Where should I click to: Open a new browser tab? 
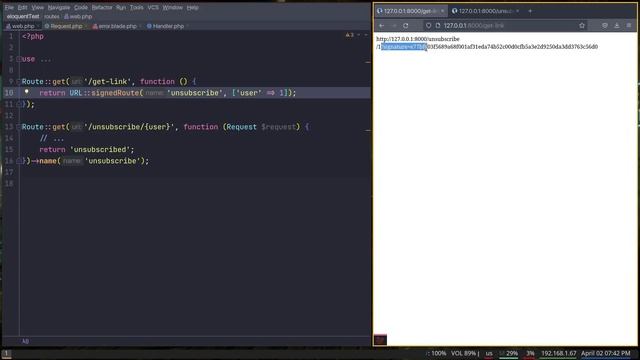530,11
